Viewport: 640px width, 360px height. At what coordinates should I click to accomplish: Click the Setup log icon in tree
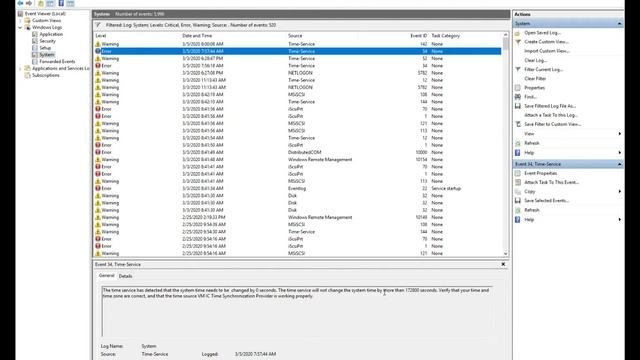coord(35,48)
